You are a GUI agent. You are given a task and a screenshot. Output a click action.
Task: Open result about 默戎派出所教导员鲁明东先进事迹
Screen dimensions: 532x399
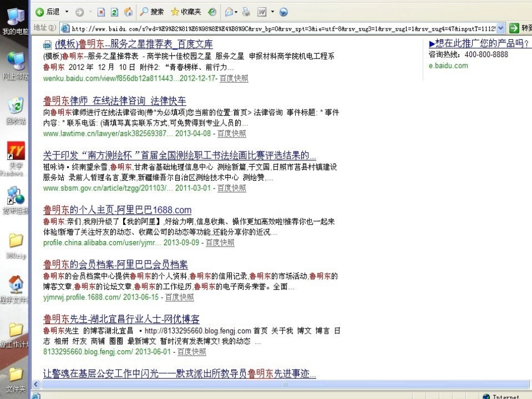pos(180,374)
